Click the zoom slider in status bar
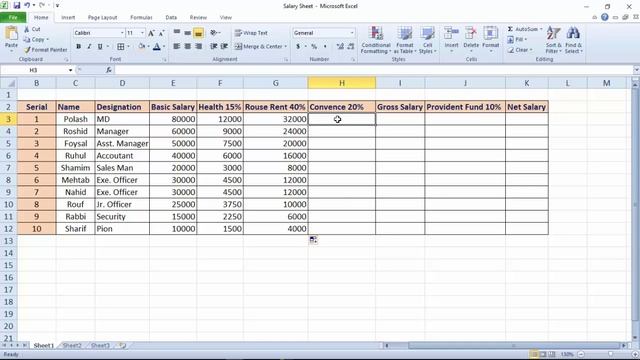The width and height of the screenshot is (640, 360). coord(611,354)
